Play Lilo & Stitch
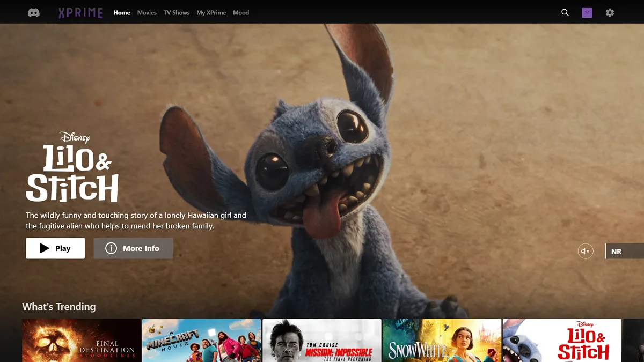The image size is (644, 362). point(55,248)
